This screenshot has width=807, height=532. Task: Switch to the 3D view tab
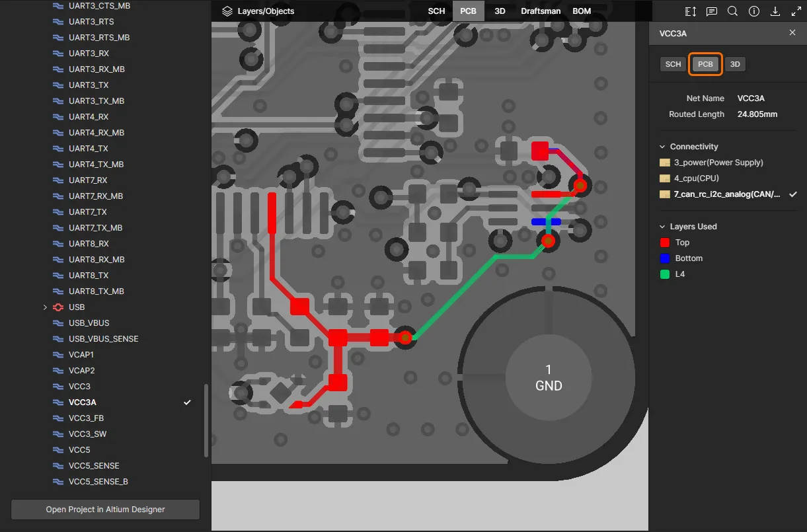[x=500, y=11]
